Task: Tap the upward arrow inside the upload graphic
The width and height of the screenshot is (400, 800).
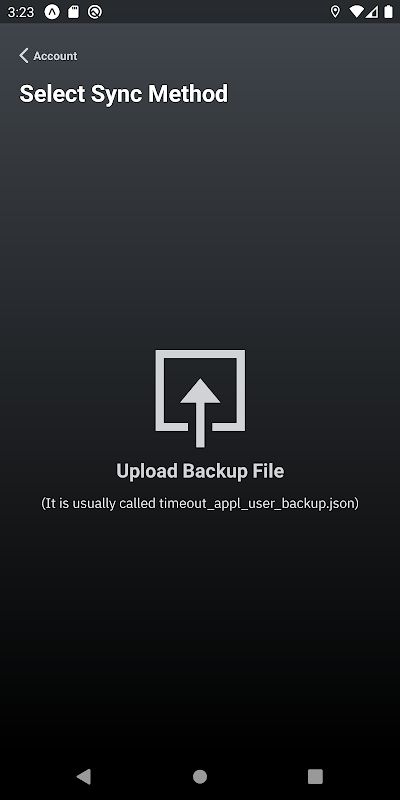Action: point(200,412)
